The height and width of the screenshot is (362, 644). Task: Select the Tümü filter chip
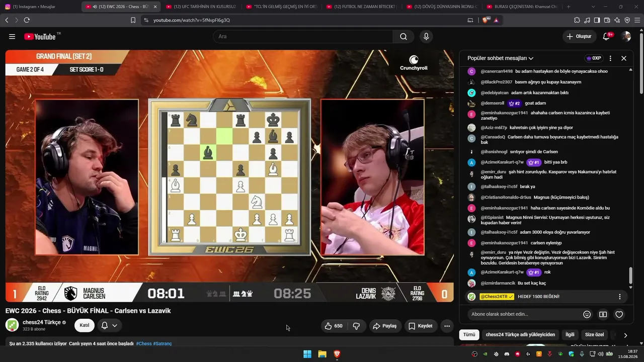click(x=469, y=335)
